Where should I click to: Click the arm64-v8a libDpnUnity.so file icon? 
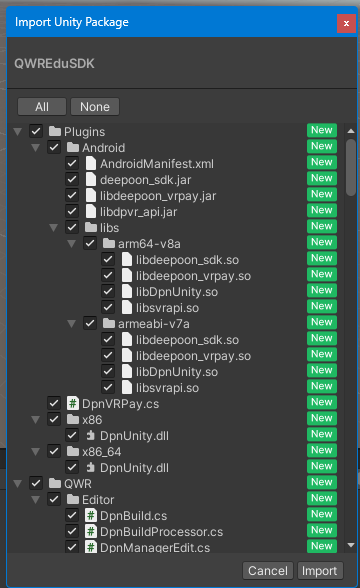pos(127,291)
